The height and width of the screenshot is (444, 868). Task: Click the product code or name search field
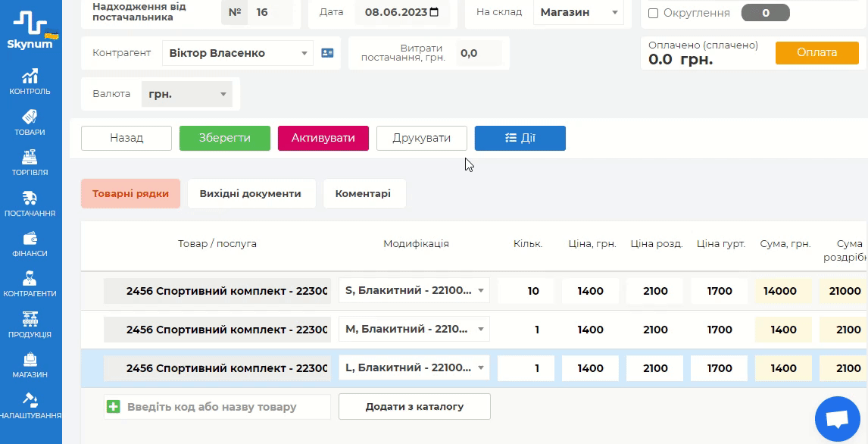click(217, 407)
